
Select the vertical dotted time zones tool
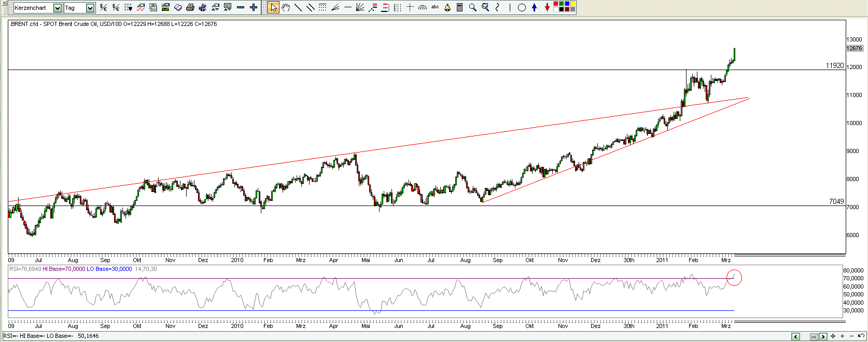(397, 7)
